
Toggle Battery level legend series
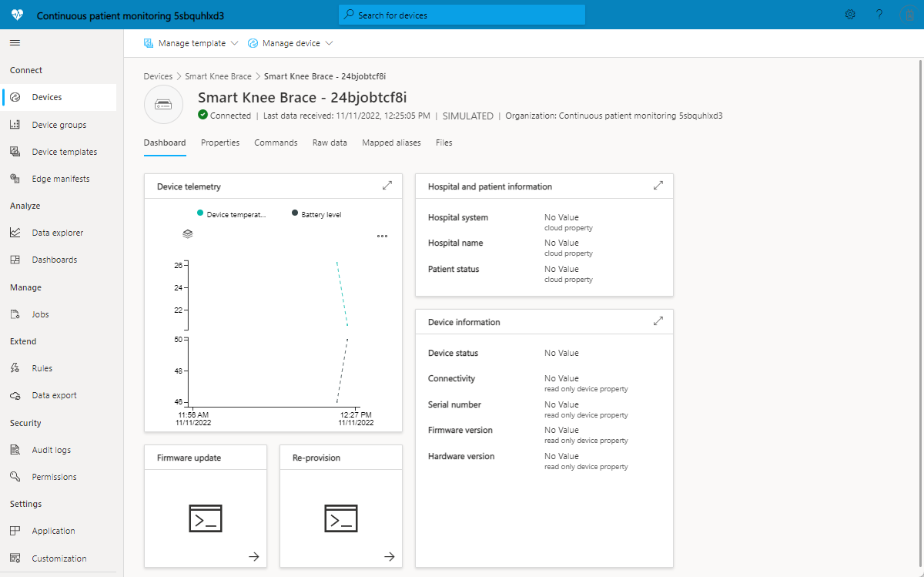pos(316,214)
